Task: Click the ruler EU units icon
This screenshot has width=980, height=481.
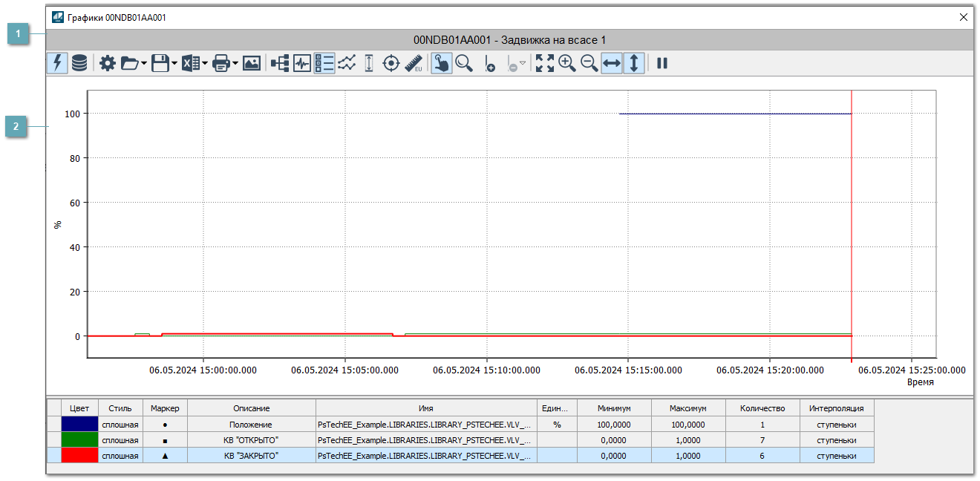Action: 414,63
